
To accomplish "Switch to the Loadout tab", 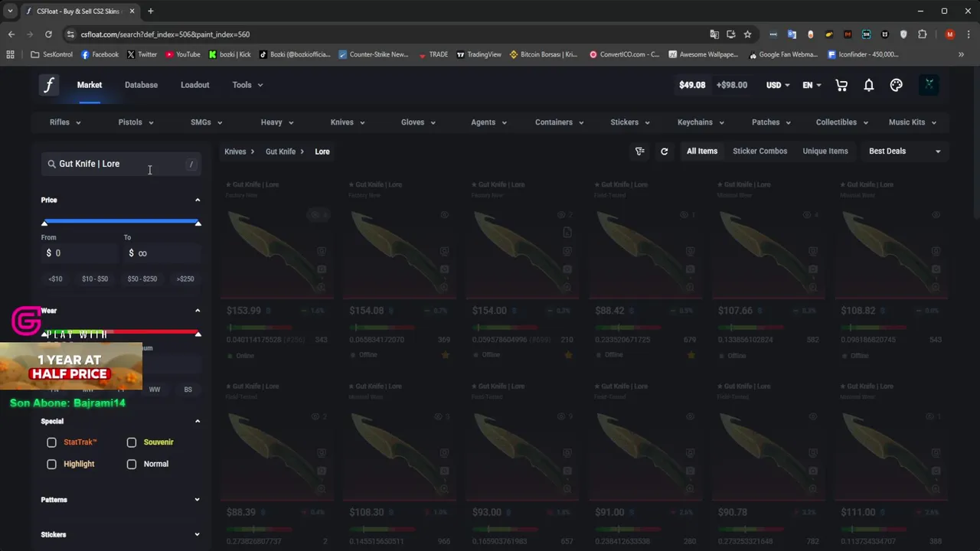I will pos(194,85).
